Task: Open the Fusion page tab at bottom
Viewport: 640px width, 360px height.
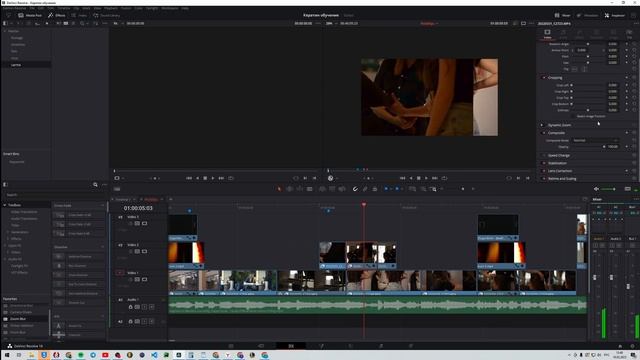Action: click(x=321, y=346)
